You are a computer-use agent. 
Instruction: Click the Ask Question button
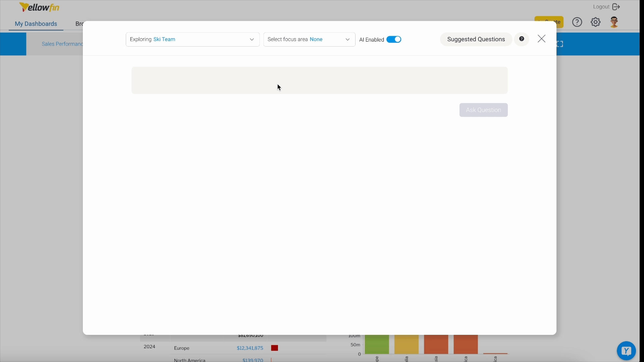pos(483,110)
